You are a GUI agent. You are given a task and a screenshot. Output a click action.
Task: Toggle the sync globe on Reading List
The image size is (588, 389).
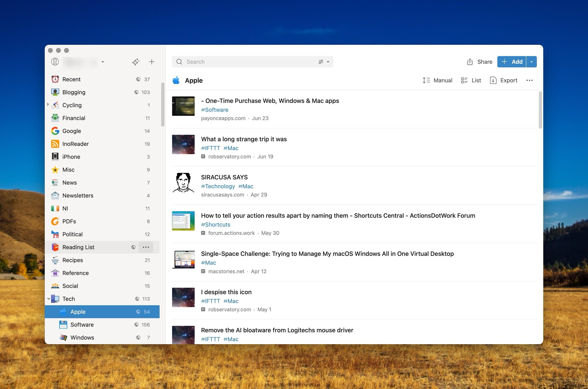tap(133, 247)
